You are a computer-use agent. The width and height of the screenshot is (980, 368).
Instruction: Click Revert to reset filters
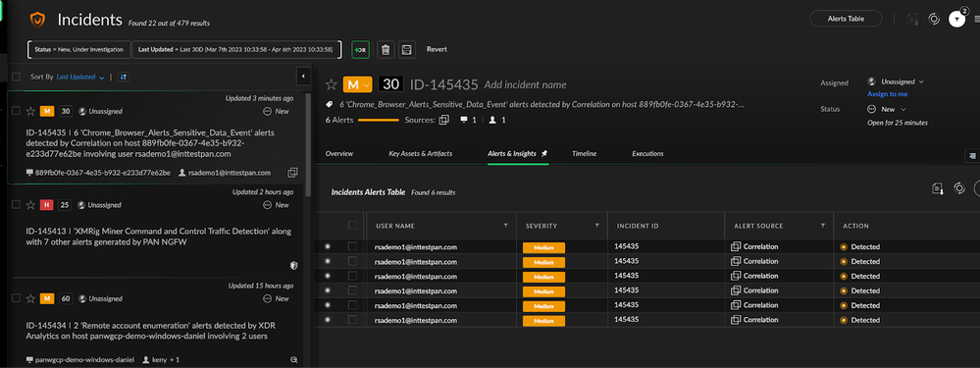click(437, 49)
